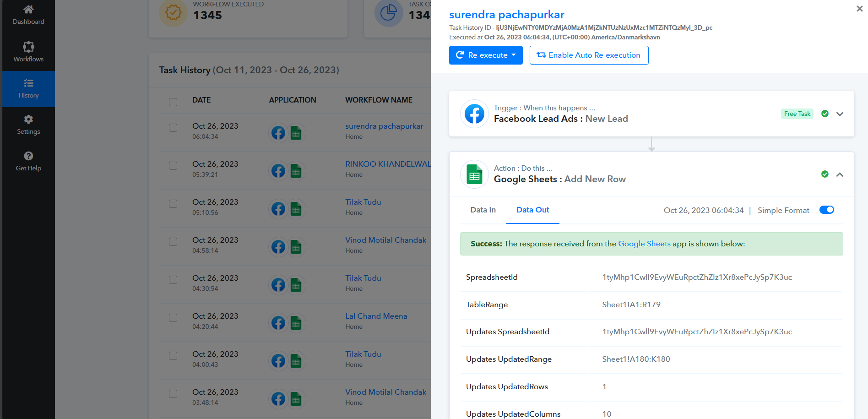Click Google Sheets icon in 05:39:21 row
This screenshot has height=419, width=868.
pyautogui.click(x=296, y=171)
